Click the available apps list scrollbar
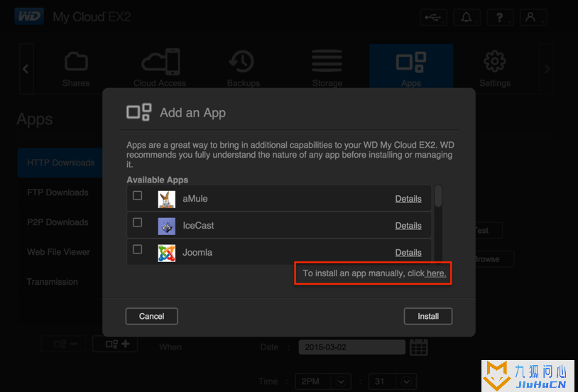The width and height of the screenshot is (578, 392). (438, 196)
